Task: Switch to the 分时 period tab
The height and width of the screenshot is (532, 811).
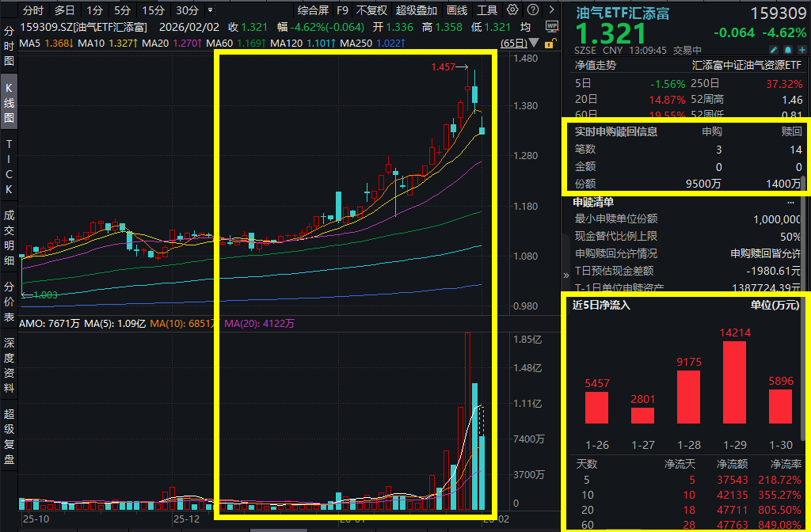Action: point(33,9)
